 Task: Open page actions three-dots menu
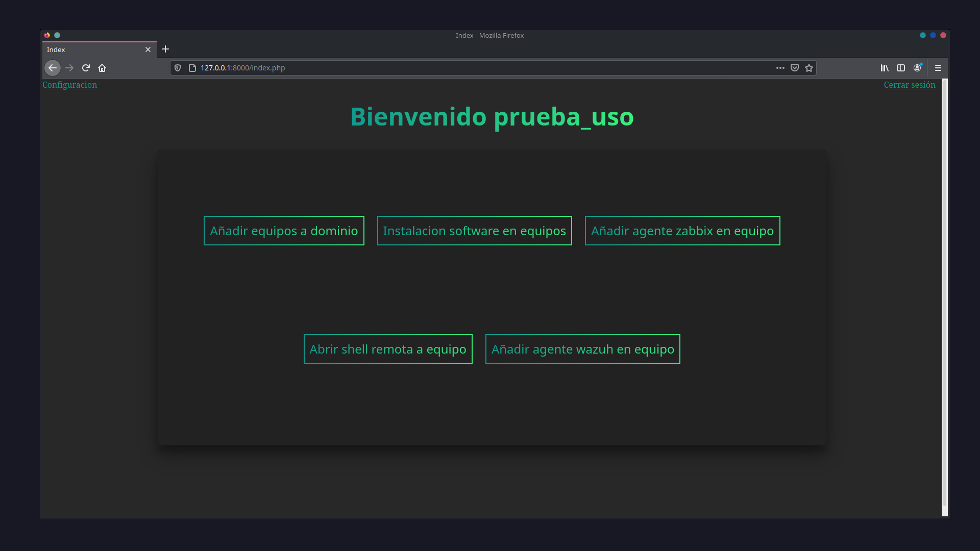pyautogui.click(x=780, y=68)
